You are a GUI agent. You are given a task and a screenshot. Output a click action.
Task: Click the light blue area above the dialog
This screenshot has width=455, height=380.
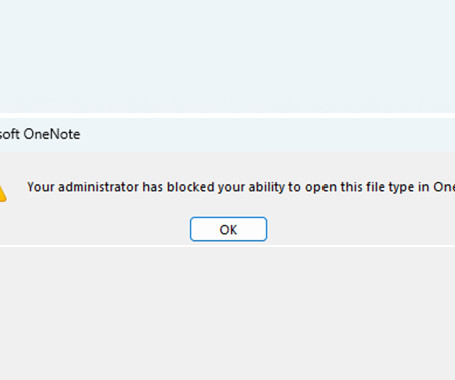[227, 55]
